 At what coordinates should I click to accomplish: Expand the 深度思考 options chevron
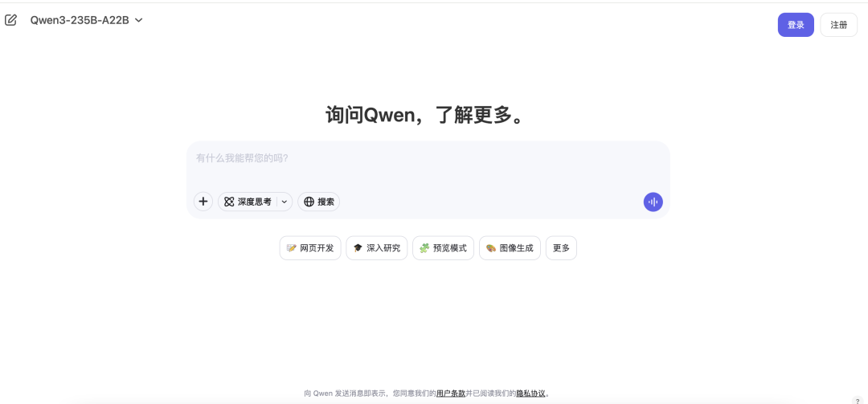click(x=285, y=202)
